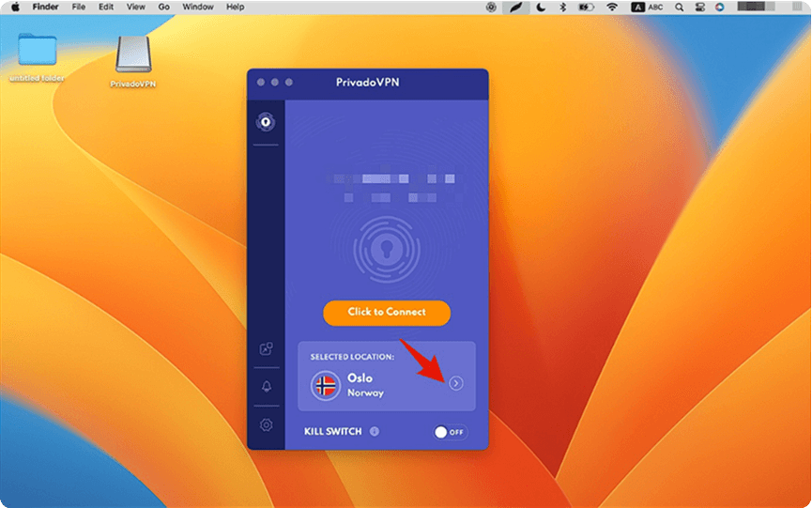Select the Oslo location name
Viewport: 812px width, 508px height.
click(360, 378)
